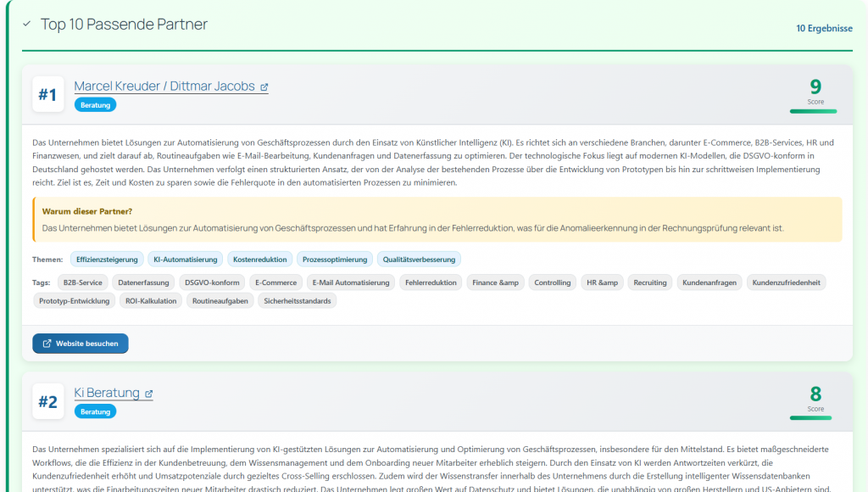Select the Effizienzsteigerung theme chip
This screenshot has width=868, height=492.
(105, 260)
